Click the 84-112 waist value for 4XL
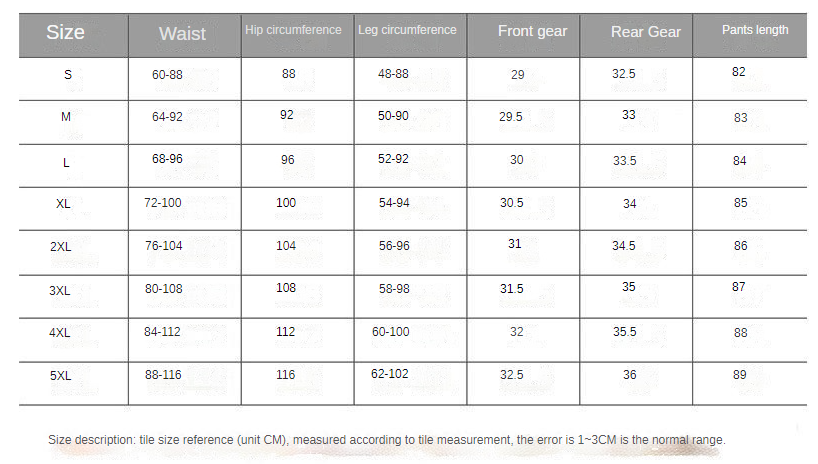This screenshot has height=464, width=818. coord(163,332)
